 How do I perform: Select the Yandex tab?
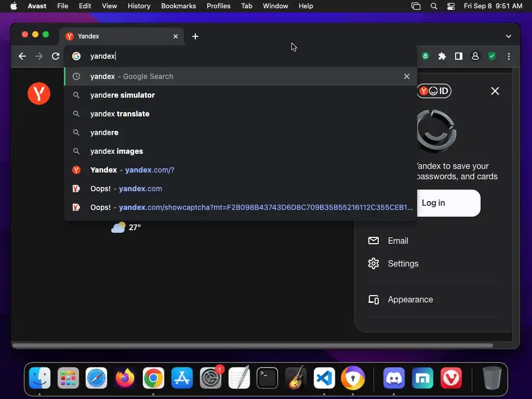pyautogui.click(x=122, y=36)
